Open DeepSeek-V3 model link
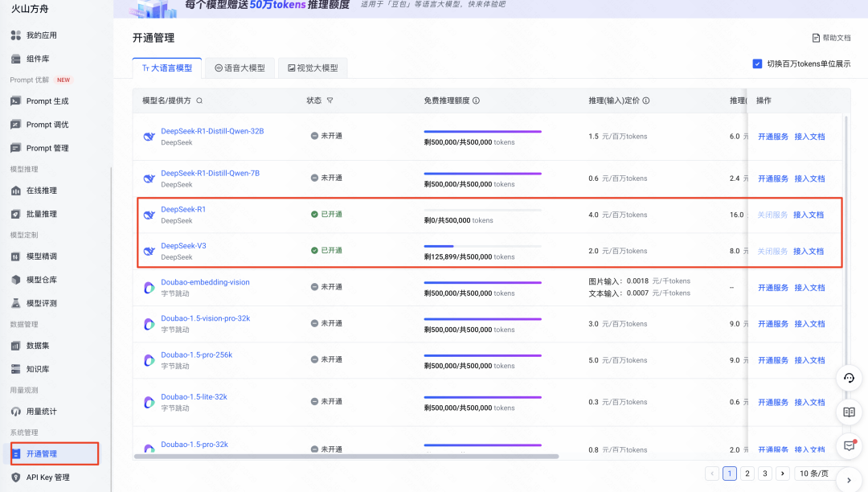 click(183, 246)
